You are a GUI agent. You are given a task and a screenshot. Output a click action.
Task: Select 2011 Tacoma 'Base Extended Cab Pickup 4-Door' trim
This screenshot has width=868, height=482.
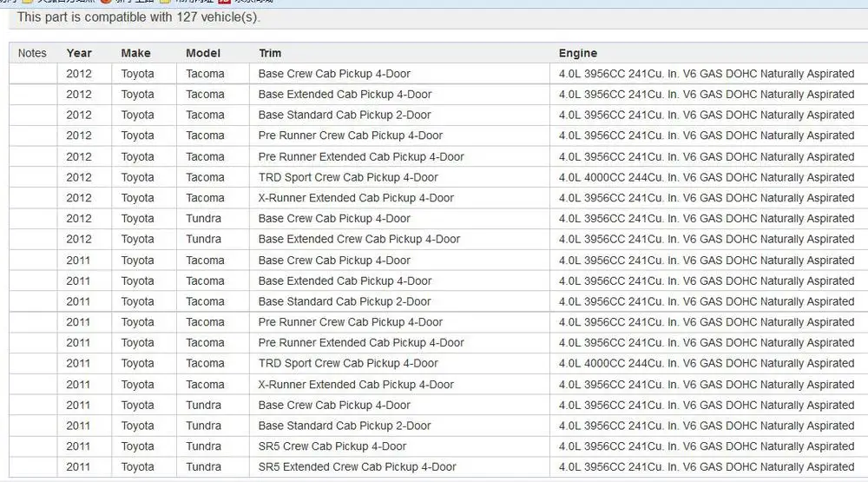tap(345, 281)
